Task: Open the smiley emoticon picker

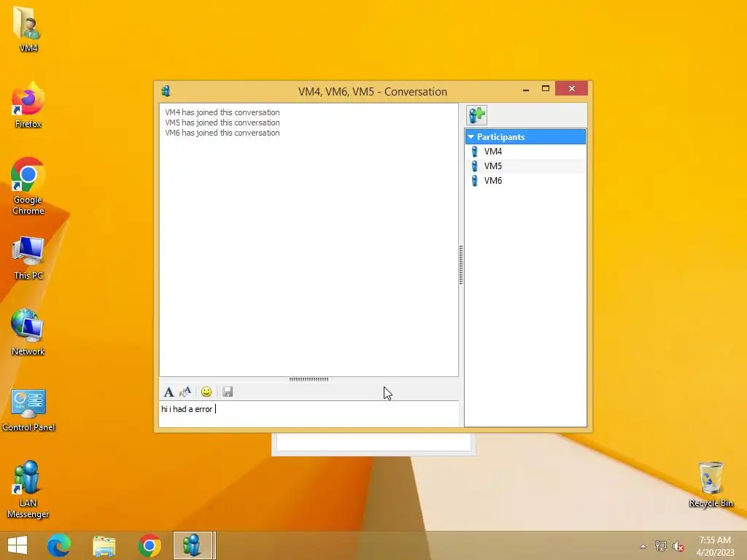Action: click(206, 392)
